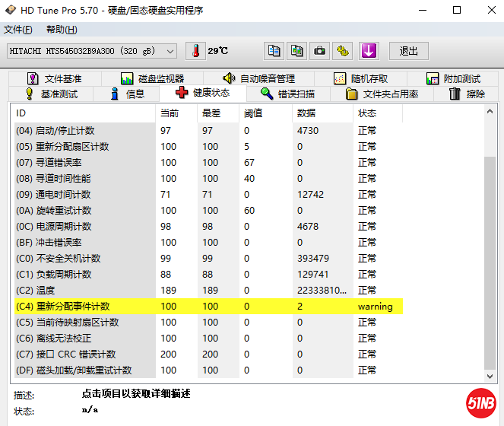This screenshot has width=504, height=426.
Task: Click the copy screenshot to clipboard icon
Action: click(x=297, y=51)
